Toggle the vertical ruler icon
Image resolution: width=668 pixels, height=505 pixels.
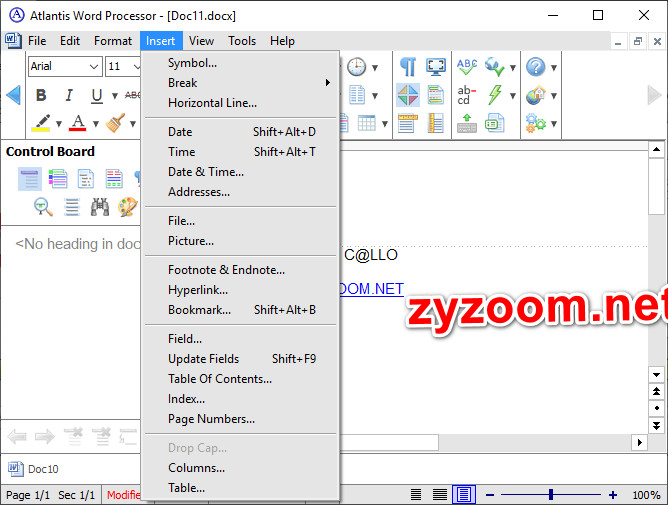click(x=435, y=123)
